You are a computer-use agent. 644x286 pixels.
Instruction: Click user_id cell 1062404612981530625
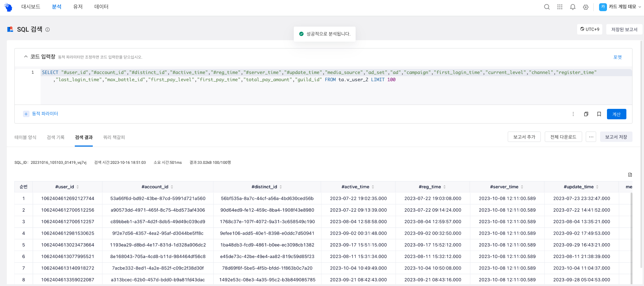pos(68,233)
